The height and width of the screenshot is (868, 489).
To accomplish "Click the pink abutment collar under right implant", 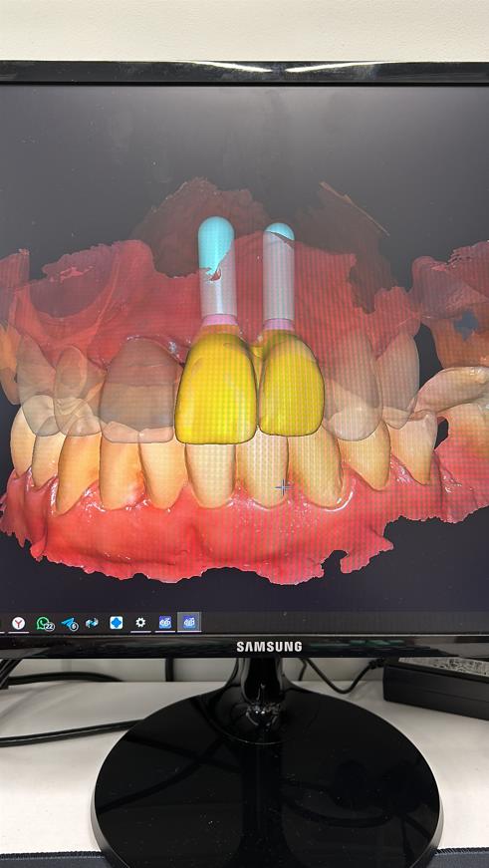I will pyautogui.click(x=279, y=325).
